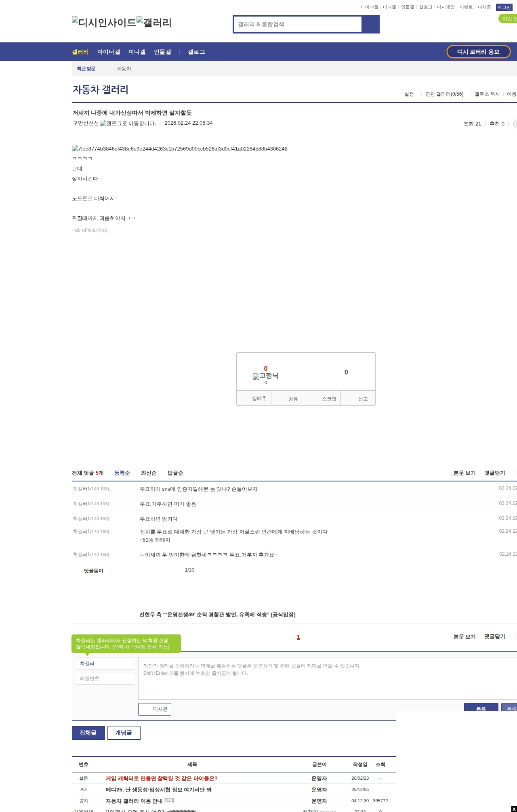Select the 갤러리 main nav tab
This screenshot has width=517, height=812.
(80, 52)
